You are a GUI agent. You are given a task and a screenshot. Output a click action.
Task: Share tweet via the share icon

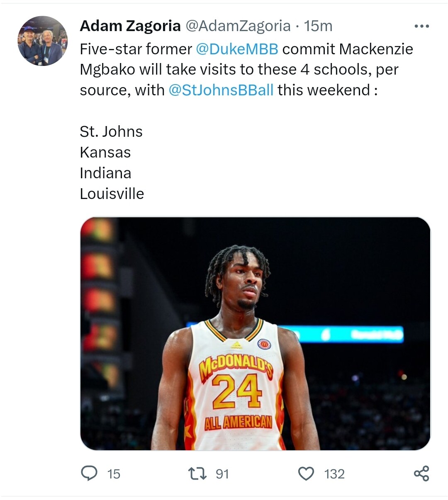(x=421, y=473)
